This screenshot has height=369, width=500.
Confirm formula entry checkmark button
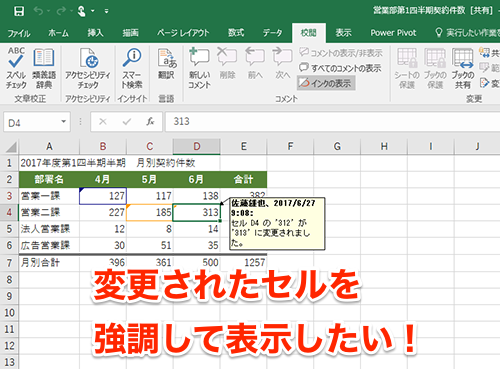pos(127,122)
